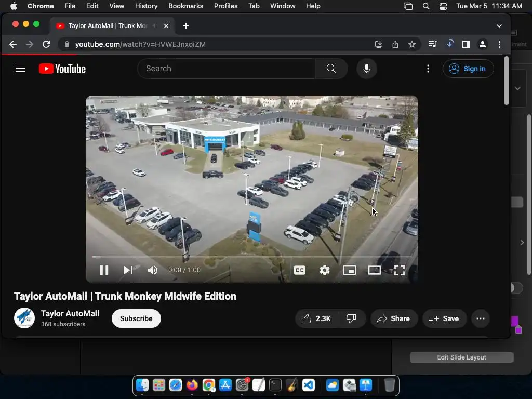This screenshot has height=399, width=532.
Task: Toggle closed captions on the player
Action: pyautogui.click(x=300, y=270)
